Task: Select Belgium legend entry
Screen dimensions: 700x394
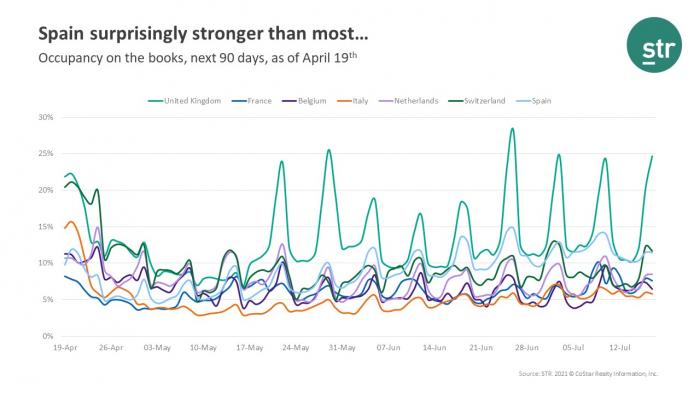Action: click(304, 101)
